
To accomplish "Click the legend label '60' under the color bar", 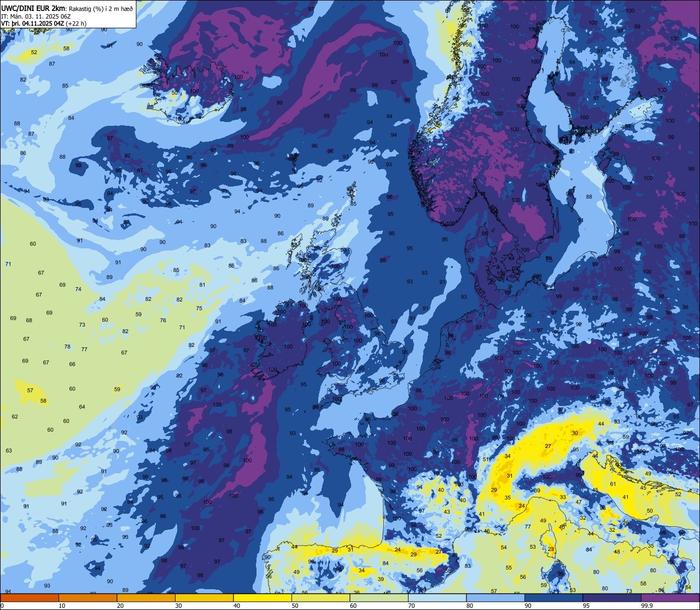I will [x=353, y=606].
